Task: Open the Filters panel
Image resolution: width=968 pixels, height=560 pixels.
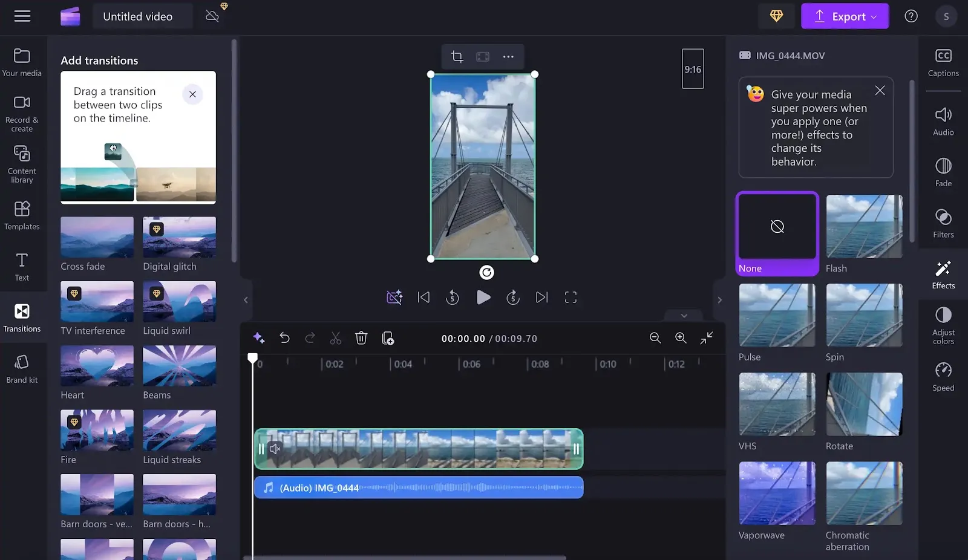Action: tap(943, 224)
